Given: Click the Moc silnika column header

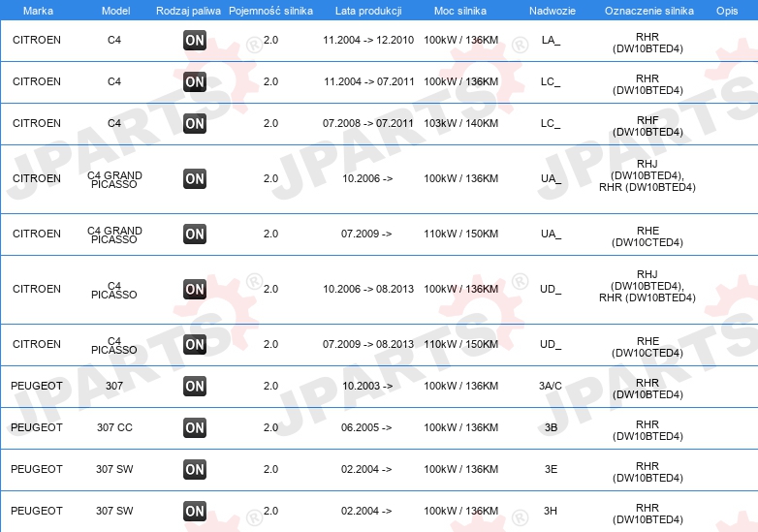Looking at the screenshot, I should (460, 11).
